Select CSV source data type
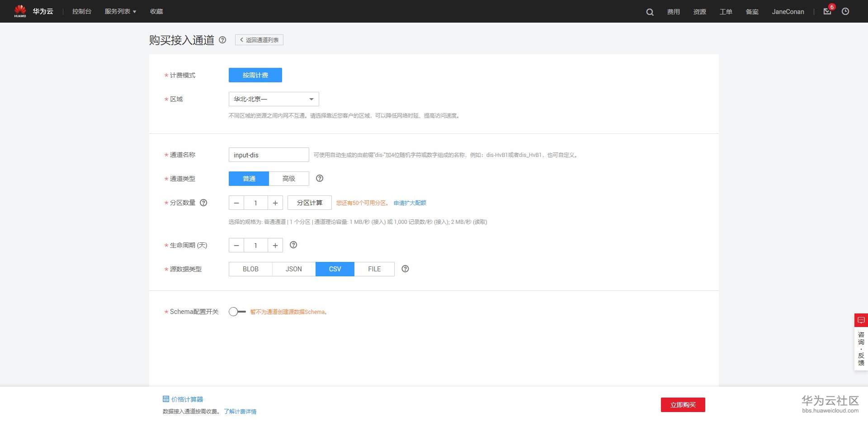868x422 pixels. [335, 269]
